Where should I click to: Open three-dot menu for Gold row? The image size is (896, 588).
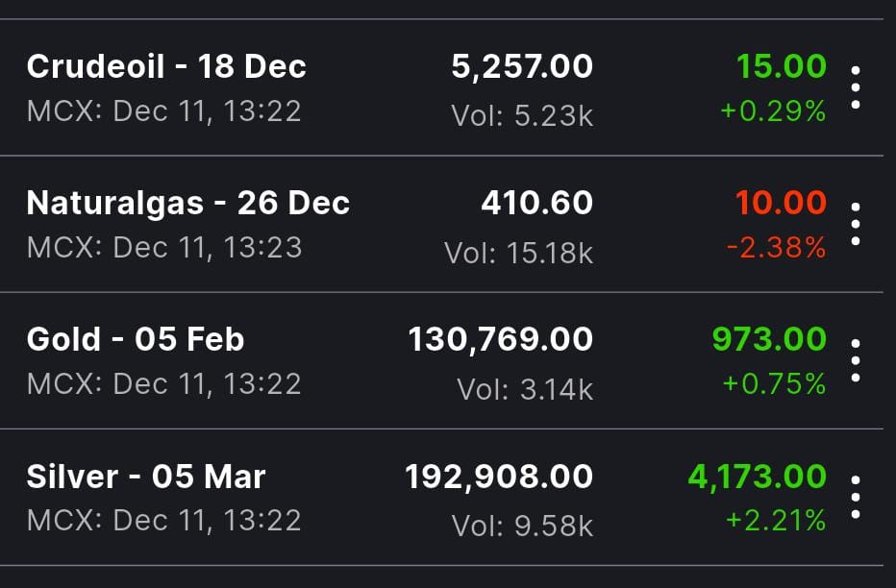855,360
